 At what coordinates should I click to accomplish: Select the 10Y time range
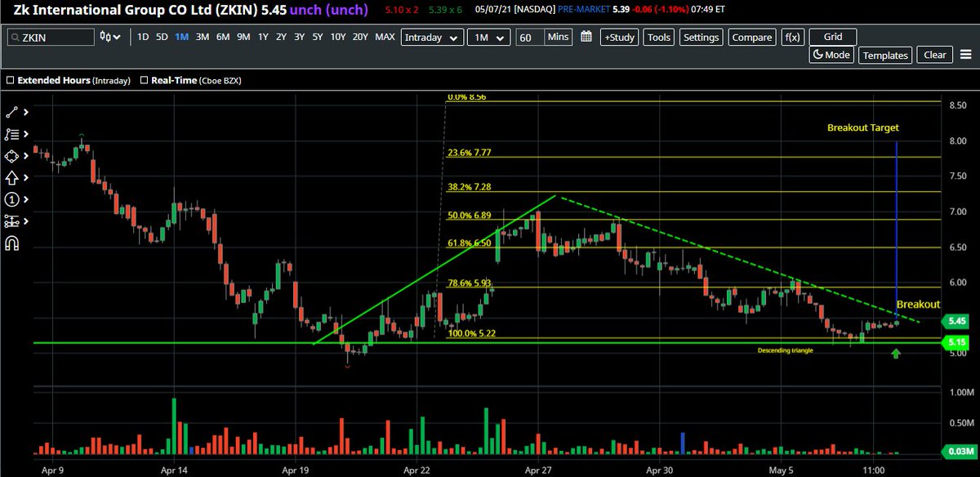(x=338, y=37)
